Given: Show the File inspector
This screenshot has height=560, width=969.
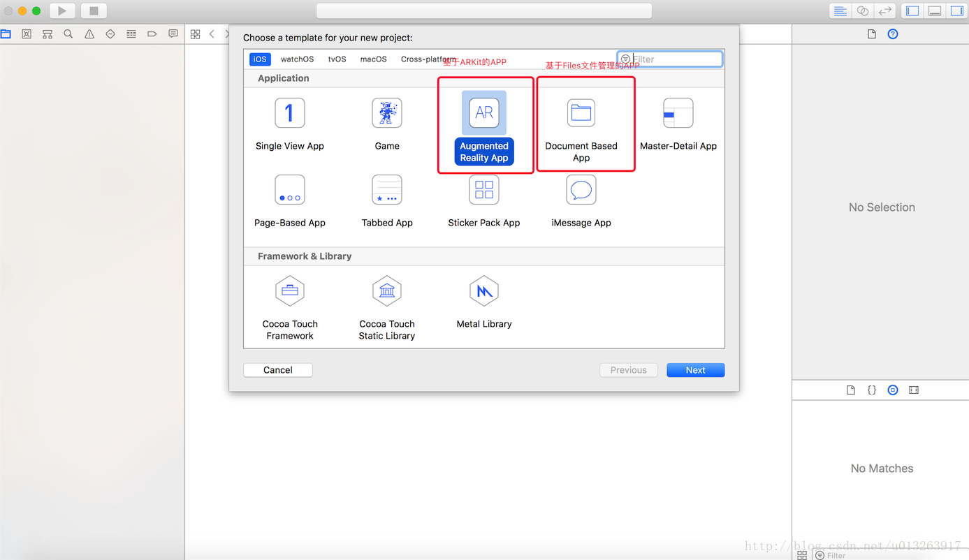Looking at the screenshot, I should click(871, 34).
